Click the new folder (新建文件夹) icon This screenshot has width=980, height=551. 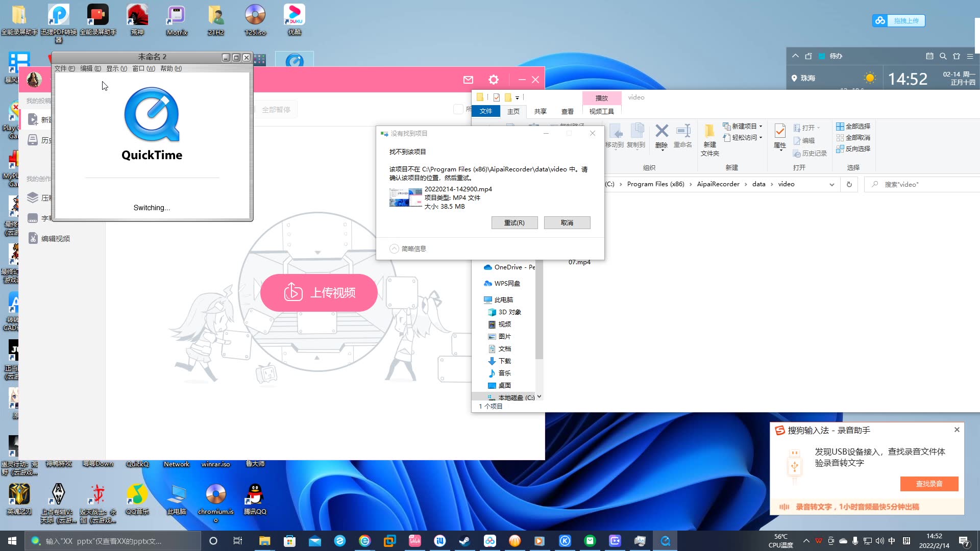709,131
